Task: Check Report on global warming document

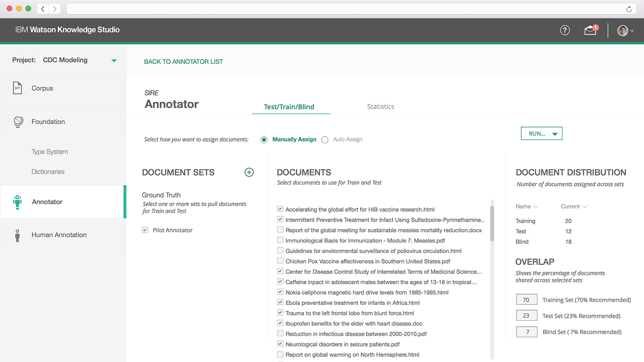Action: coord(280,354)
